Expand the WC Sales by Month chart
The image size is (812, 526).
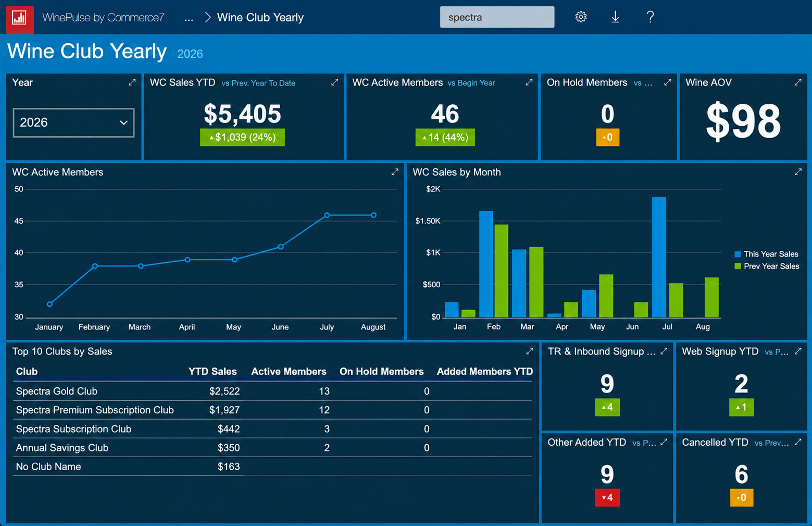[798, 172]
